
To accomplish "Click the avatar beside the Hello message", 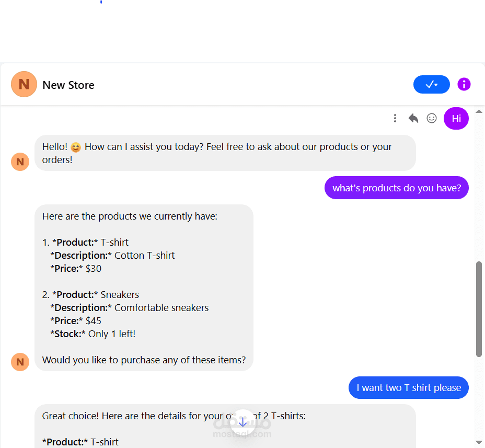I will [20, 162].
